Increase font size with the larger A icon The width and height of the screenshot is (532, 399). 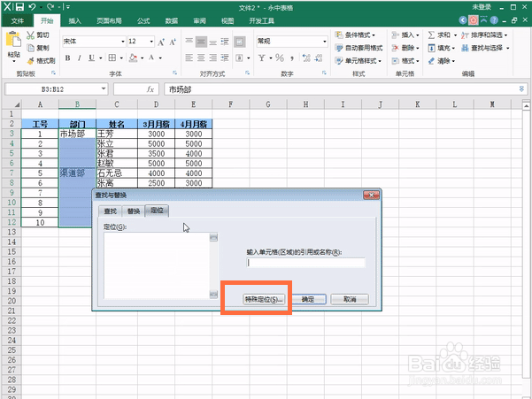click(161, 42)
